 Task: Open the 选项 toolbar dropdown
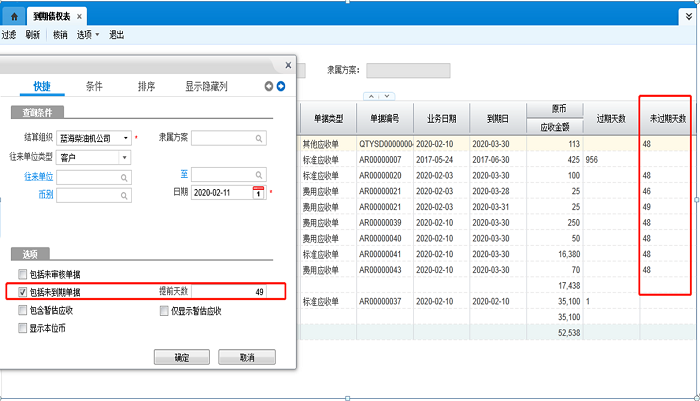87,35
